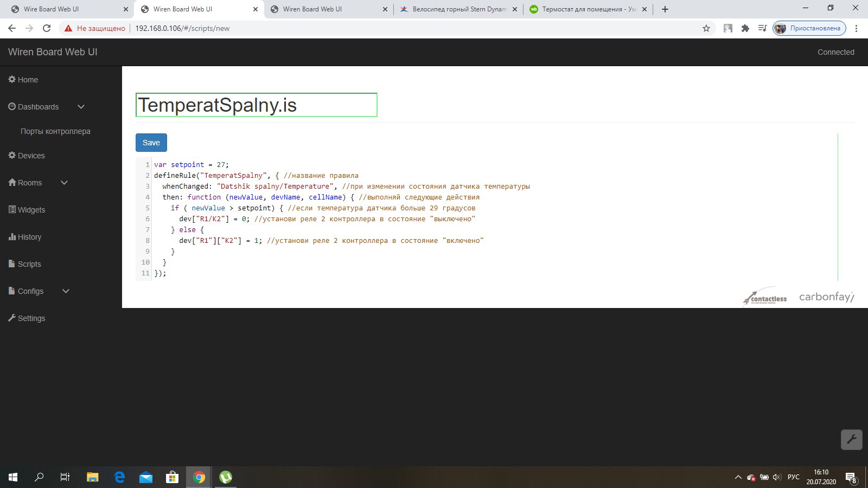The image size is (868, 488).
Task: Save the script with Save button
Action: pyautogui.click(x=151, y=143)
